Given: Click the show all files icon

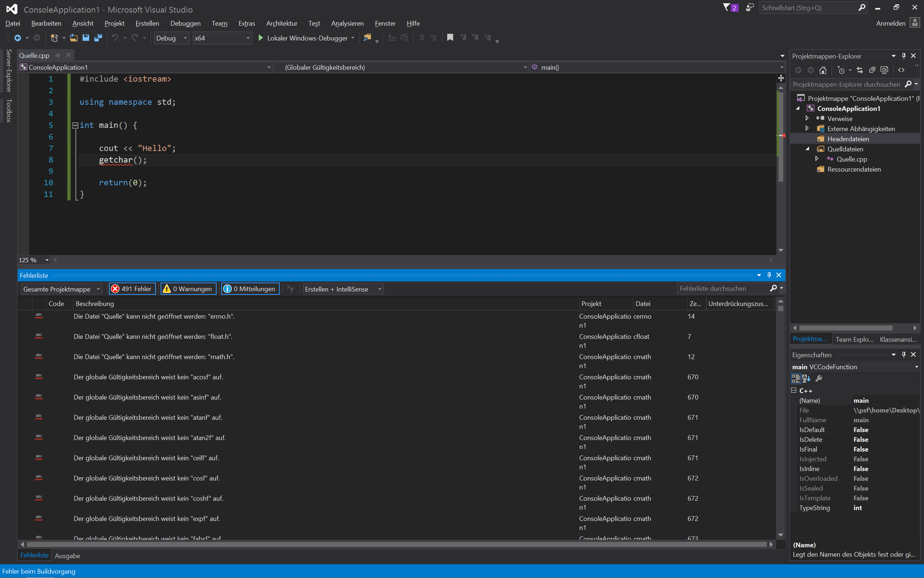Looking at the screenshot, I should click(x=884, y=70).
